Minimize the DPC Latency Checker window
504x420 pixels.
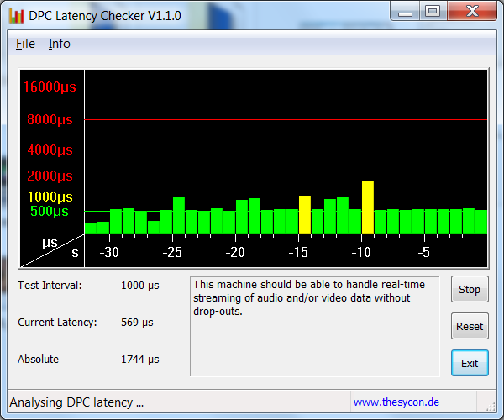405,12
